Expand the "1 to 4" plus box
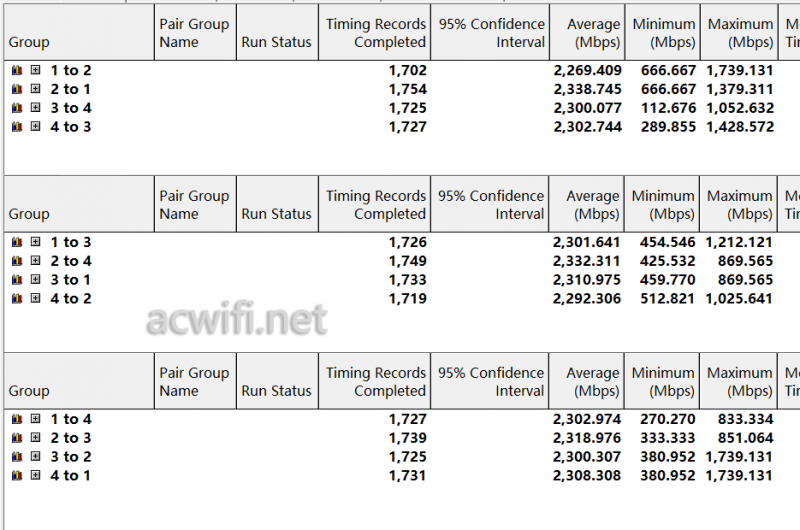This screenshot has width=800, height=530. (x=35, y=420)
